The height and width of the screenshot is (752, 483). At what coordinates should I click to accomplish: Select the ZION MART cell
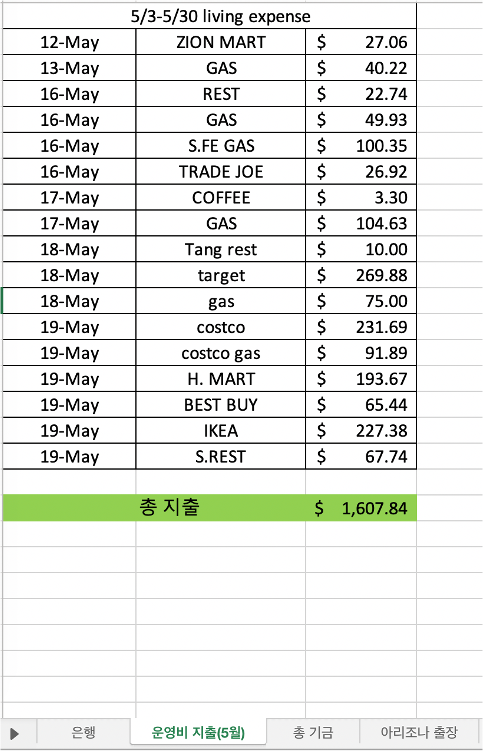coord(221,42)
